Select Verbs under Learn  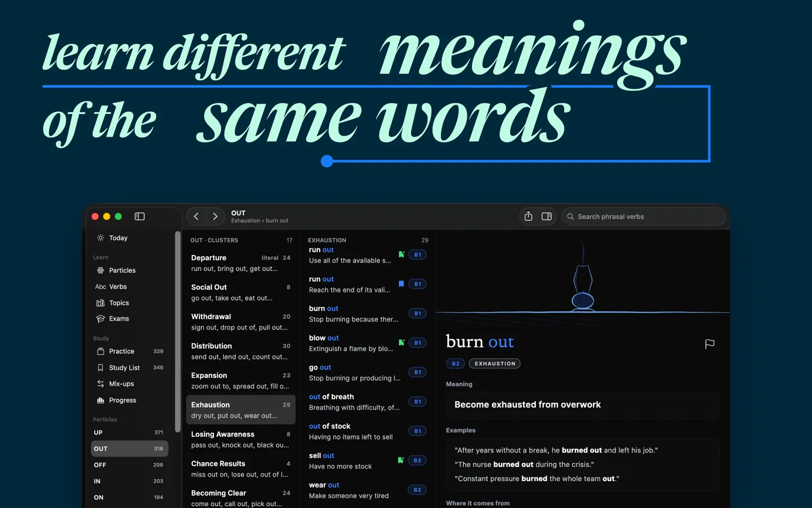(x=129, y=287)
